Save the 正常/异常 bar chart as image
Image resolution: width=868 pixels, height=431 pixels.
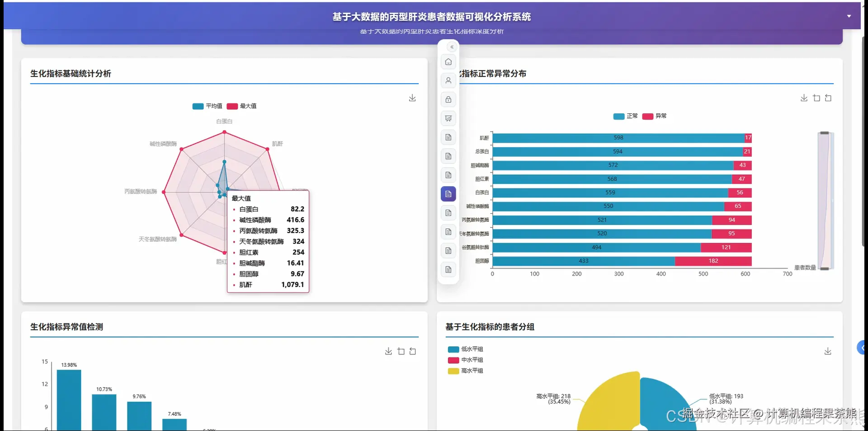pyautogui.click(x=804, y=98)
